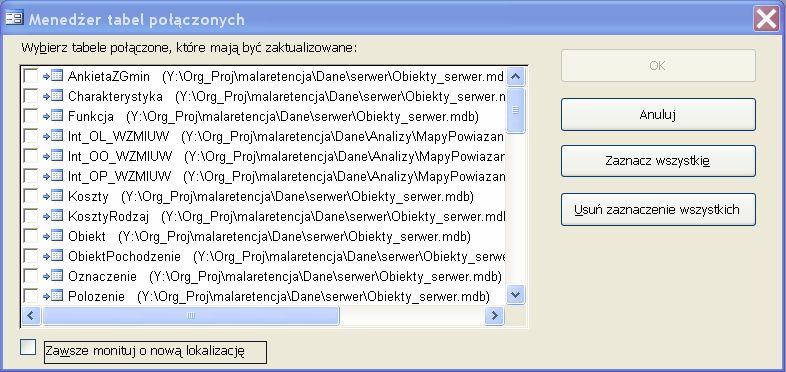786x372 pixels.
Task: Enable 'Zawsze monituj o nową lokalizację' checkbox
Action: click(28, 347)
